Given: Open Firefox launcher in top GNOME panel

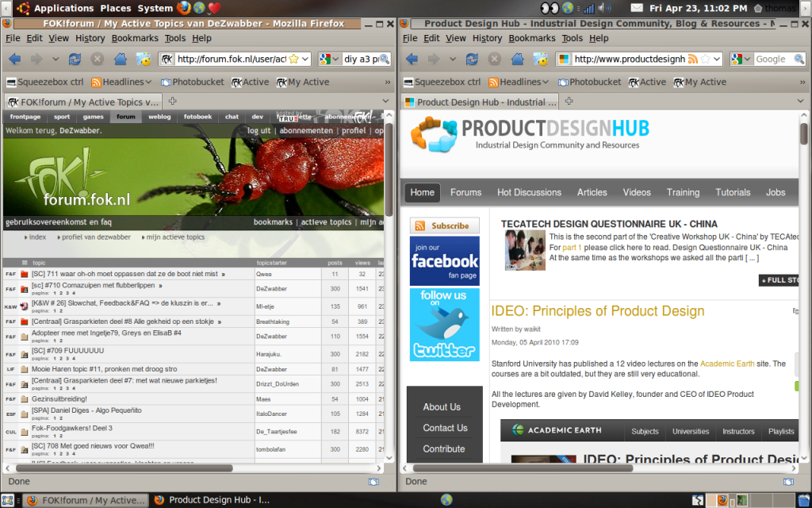Looking at the screenshot, I should point(183,8).
